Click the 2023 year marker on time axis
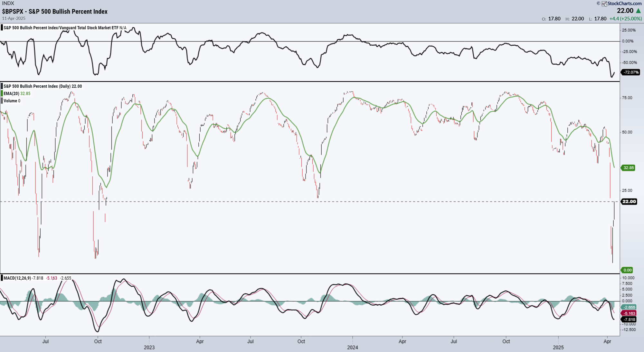This screenshot has height=352, width=644. [149, 347]
